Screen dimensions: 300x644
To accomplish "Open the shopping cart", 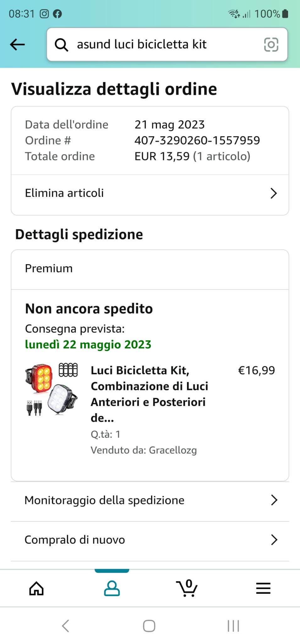I will click(x=187, y=588).
